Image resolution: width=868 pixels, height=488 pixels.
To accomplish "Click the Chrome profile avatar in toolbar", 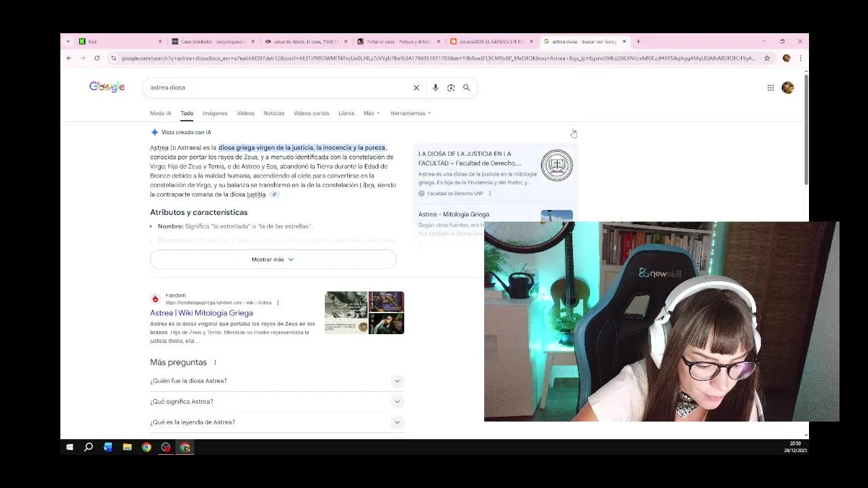I will 787,58.
